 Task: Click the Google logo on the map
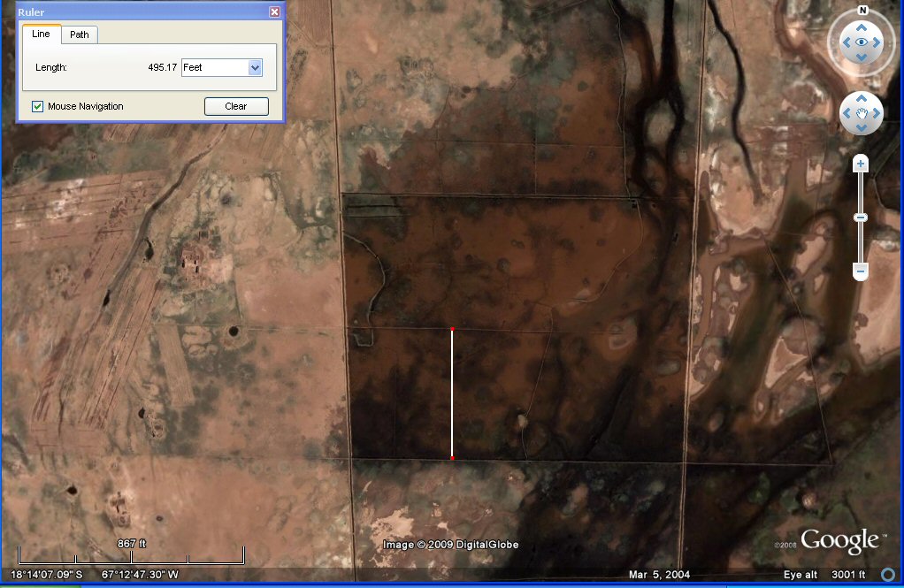[839, 541]
